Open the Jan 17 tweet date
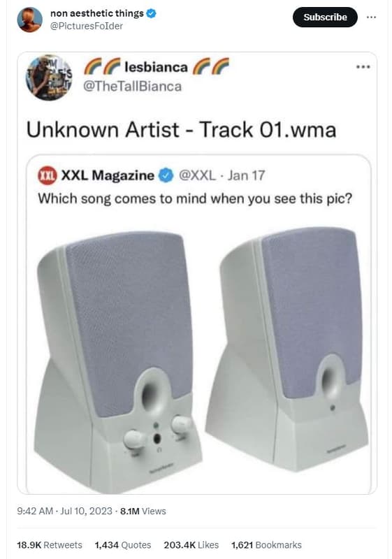 pyautogui.click(x=246, y=175)
